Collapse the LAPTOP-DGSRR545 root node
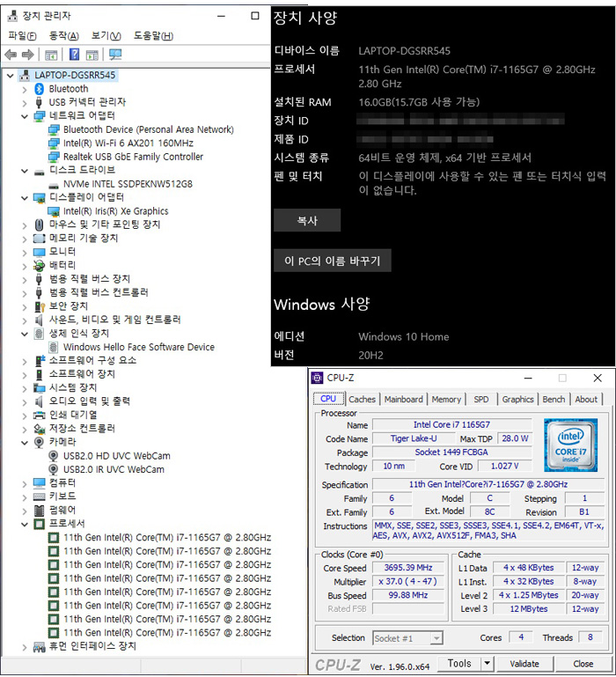The width and height of the screenshot is (616, 677). click(x=11, y=76)
